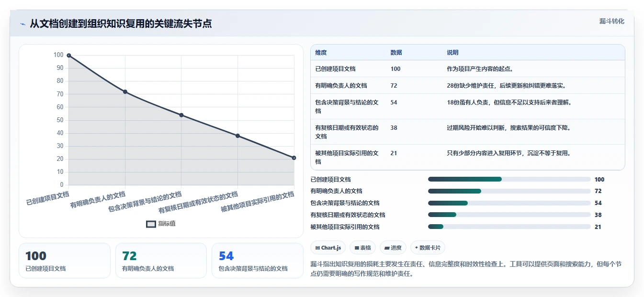Click the description starting with 过期风险开始难以判断
Image resolution: width=644 pixels, height=297 pixels.
(509, 128)
